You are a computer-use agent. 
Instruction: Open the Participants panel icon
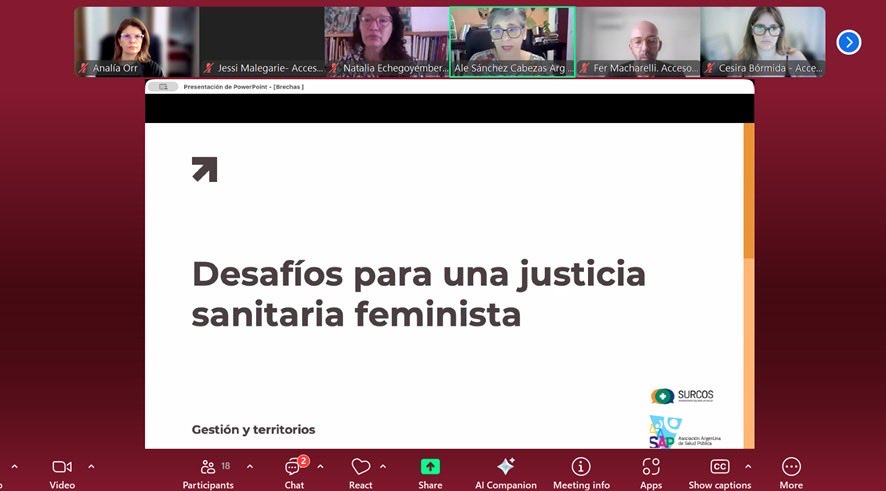[x=208, y=467]
